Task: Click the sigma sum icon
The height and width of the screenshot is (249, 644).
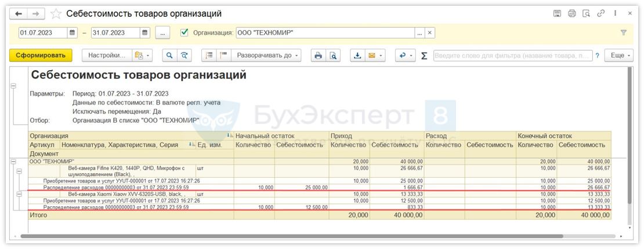Action: tap(424, 56)
